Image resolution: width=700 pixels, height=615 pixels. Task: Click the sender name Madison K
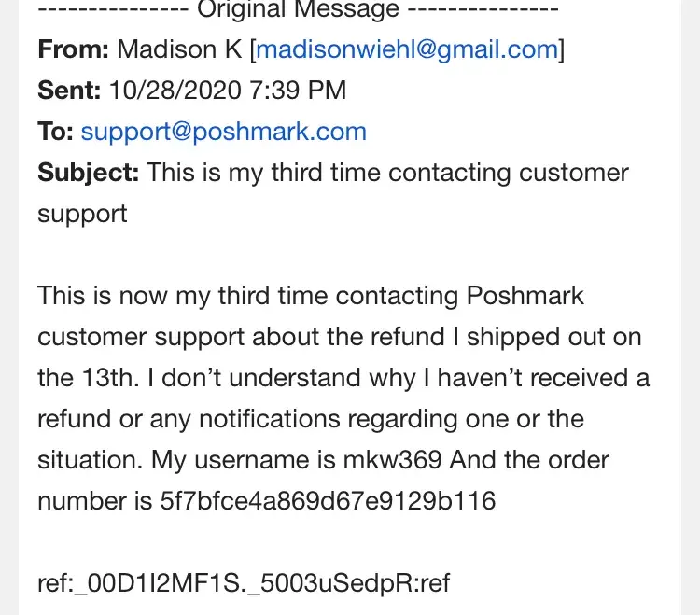point(179,49)
